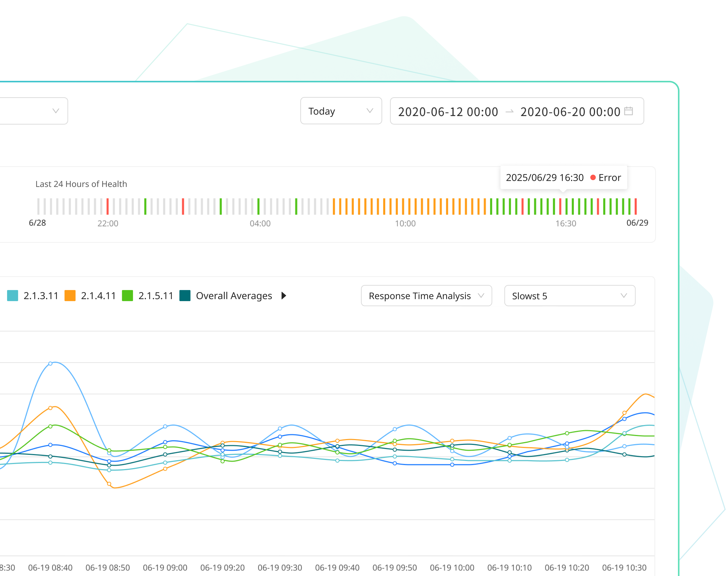The image size is (728, 576).
Task: Click the orange lowest point near 08:50
Action: coord(109,484)
